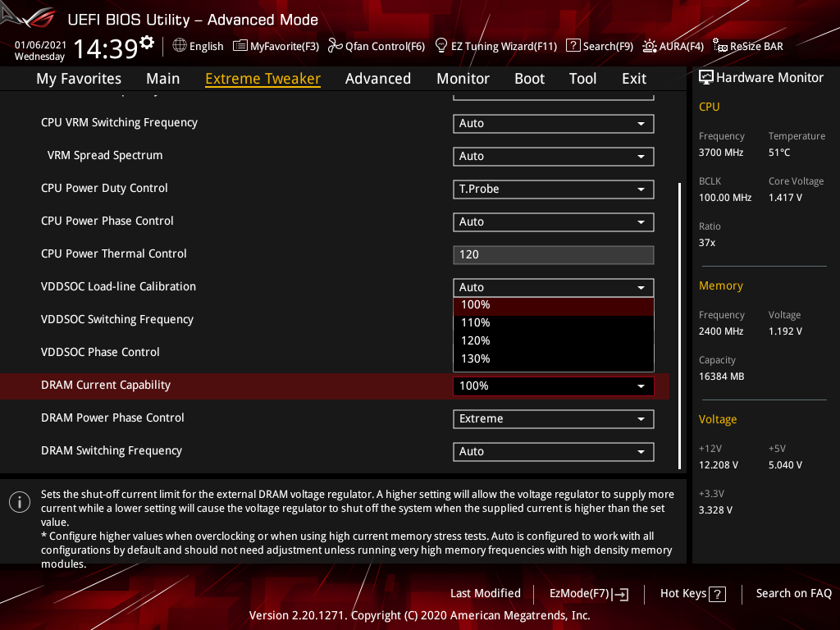Select CPU Power Thermal Control label

coord(113,254)
